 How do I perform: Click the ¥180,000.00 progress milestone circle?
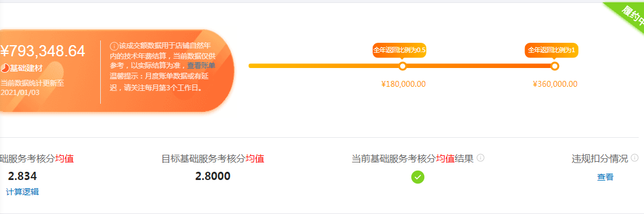pyautogui.click(x=403, y=66)
